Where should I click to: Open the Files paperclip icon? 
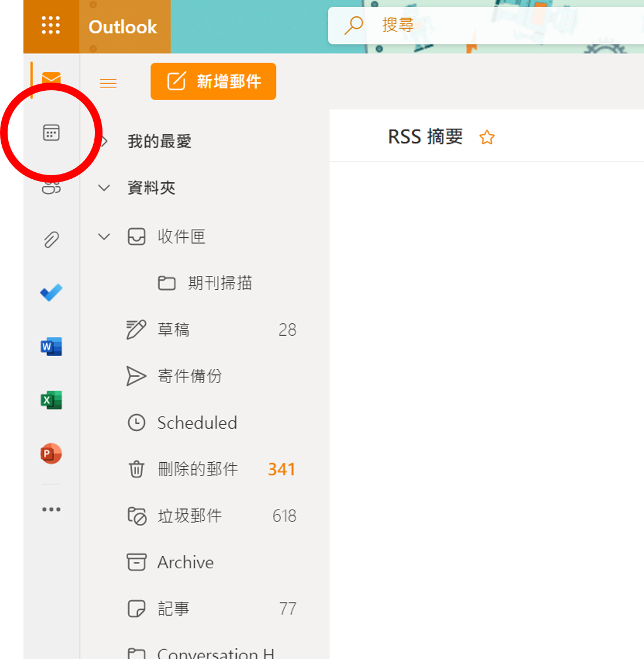coord(52,240)
